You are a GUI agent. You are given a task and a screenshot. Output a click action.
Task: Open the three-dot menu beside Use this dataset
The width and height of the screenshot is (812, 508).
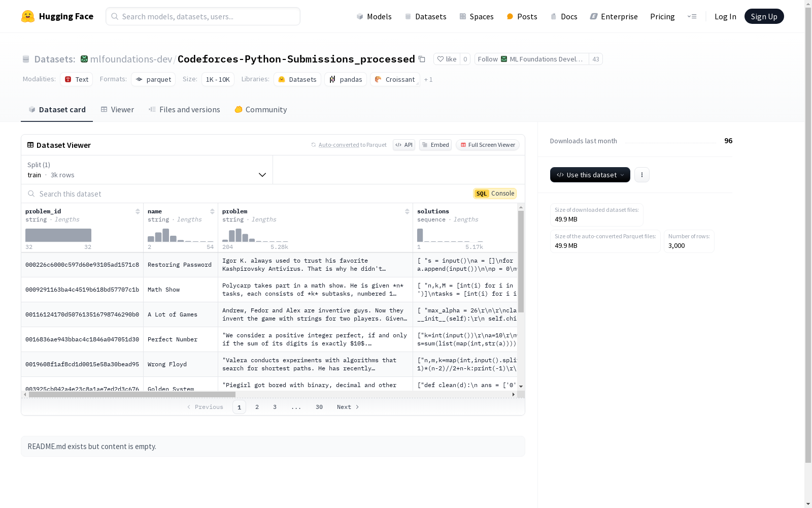coord(641,175)
